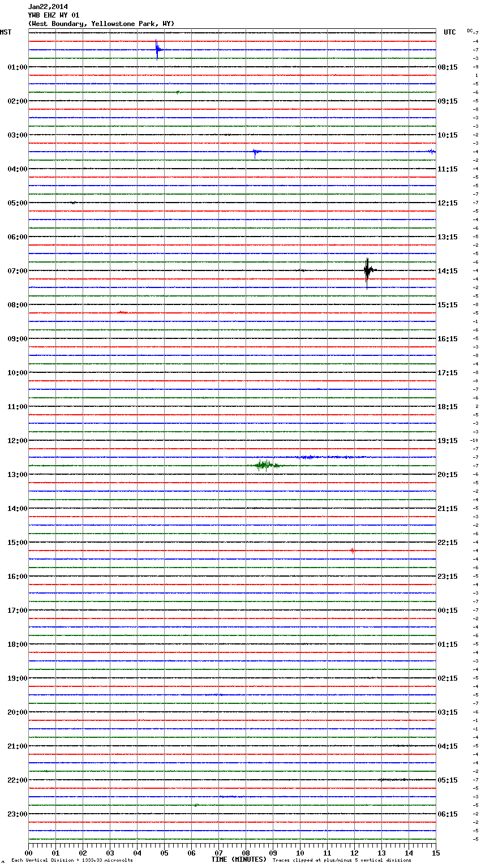481x868 pixels.
Task: Click the 09:15 UTC label
Action: click(448, 101)
